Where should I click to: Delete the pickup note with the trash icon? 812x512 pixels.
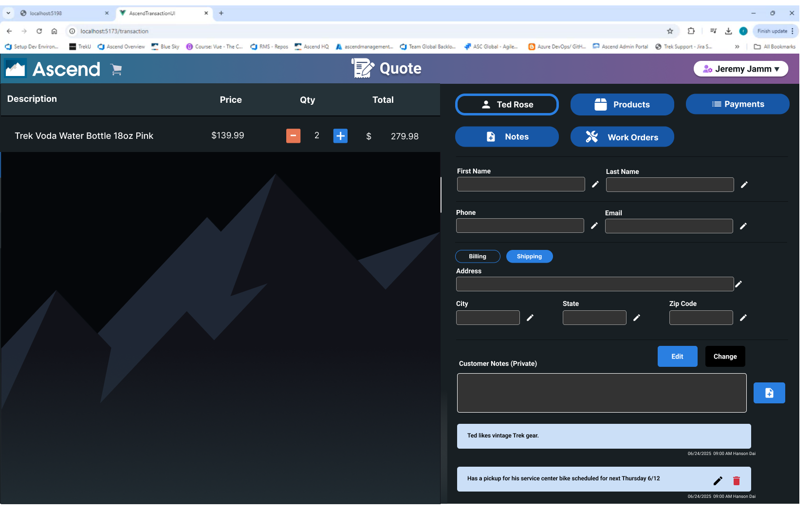click(736, 481)
